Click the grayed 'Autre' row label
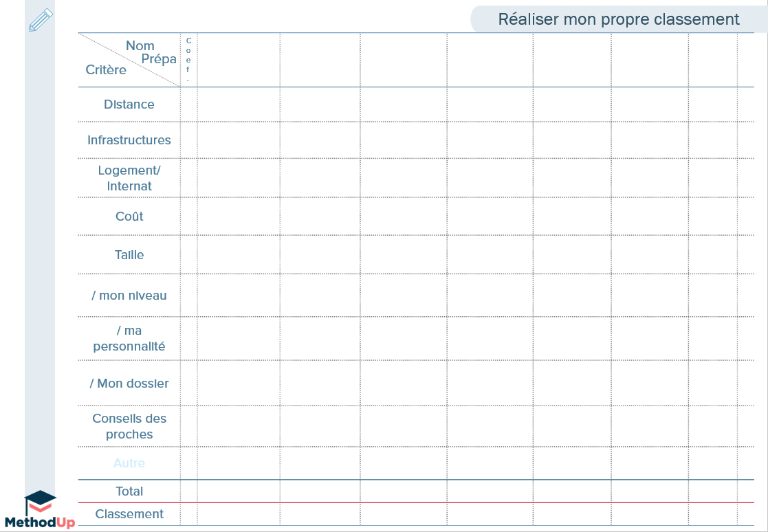 pos(129,463)
